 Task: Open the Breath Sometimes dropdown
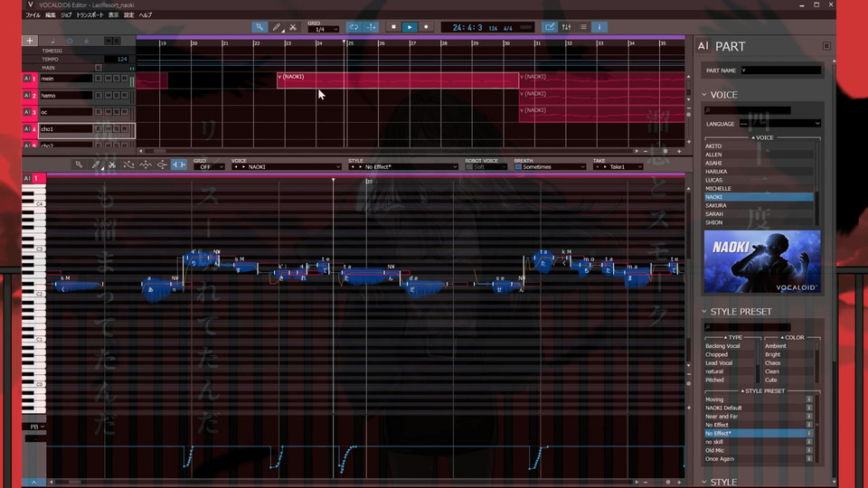(553, 166)
